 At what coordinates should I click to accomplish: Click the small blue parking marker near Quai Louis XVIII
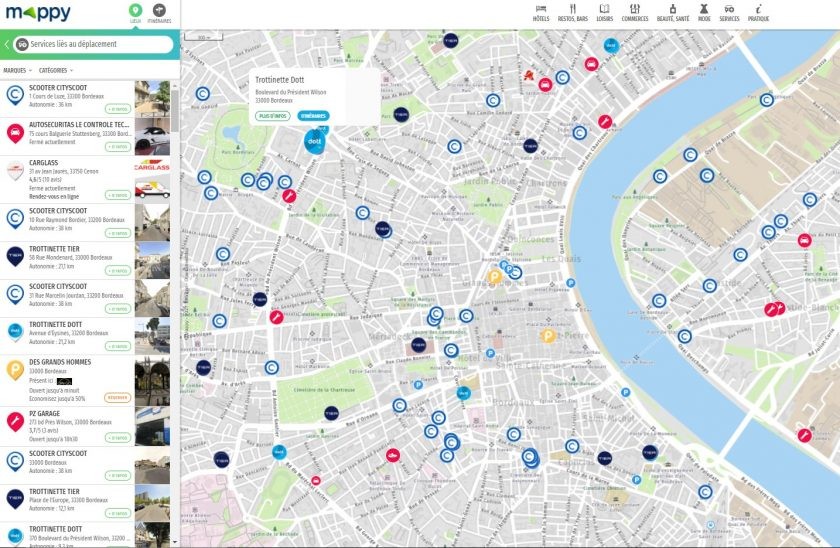click(x=571, y=283)
